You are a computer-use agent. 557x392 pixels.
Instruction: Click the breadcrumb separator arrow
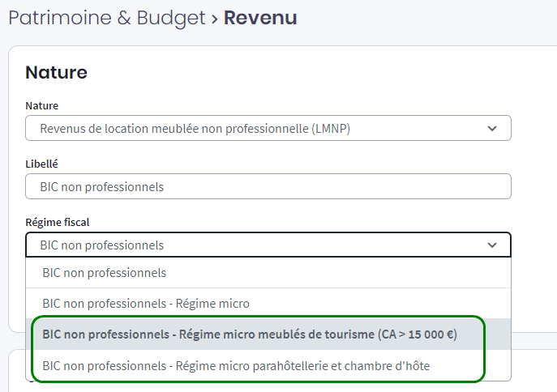[215, 18]
